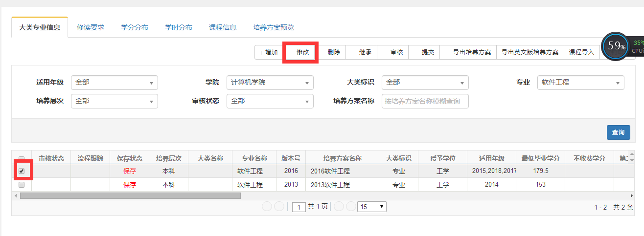Click the 继承 (inherit) toolbar button
This screenshot has width=644, height=236.
tap(365, 52)
